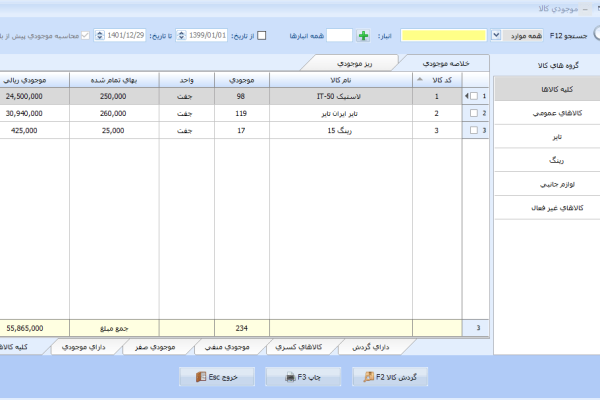
Task: Click the لاستیک IT-50 product name cell
Action: 341,96
